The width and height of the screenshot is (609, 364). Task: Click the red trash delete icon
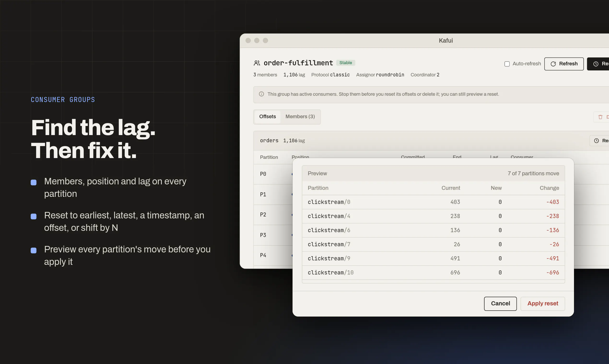pyautogui.click(x=600, y=117)
